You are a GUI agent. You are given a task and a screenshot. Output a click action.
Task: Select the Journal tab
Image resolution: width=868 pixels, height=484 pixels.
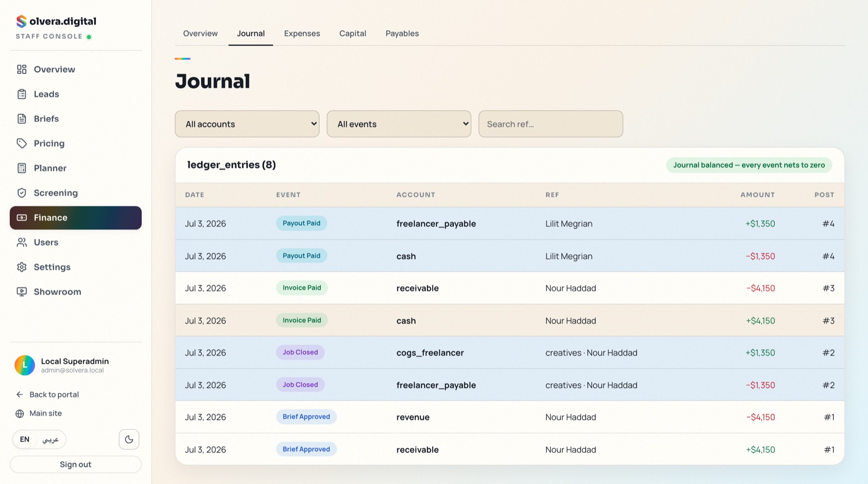pyautogui.click(x=251, y=33)
